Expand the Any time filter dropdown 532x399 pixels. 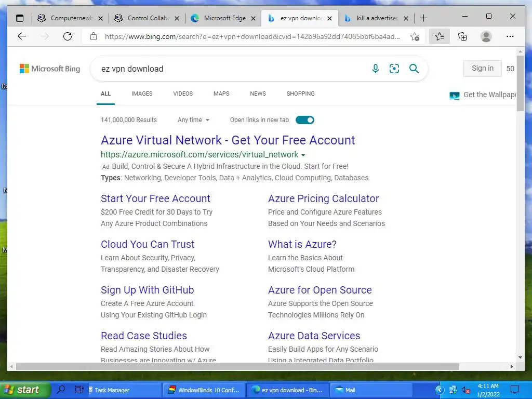pos(193,120)
